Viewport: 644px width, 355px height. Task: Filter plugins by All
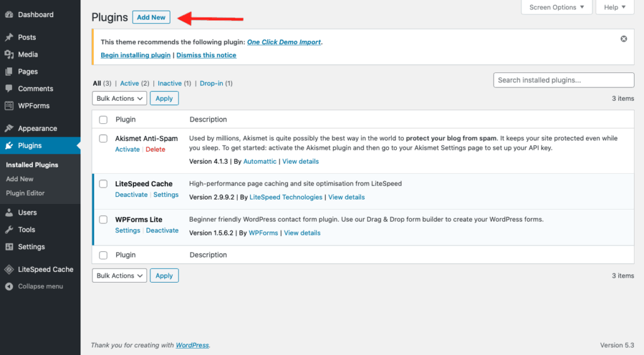tap(97, 84)
